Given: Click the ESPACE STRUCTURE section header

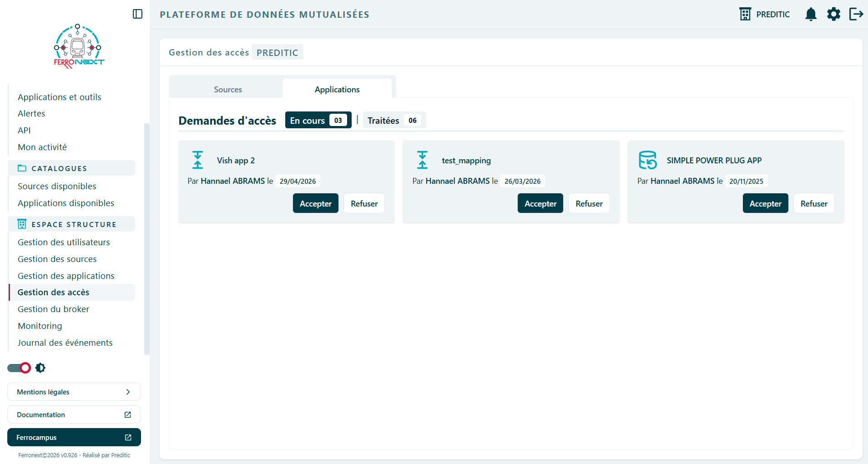Looking at the screenshot, I should tap(72, 224).
